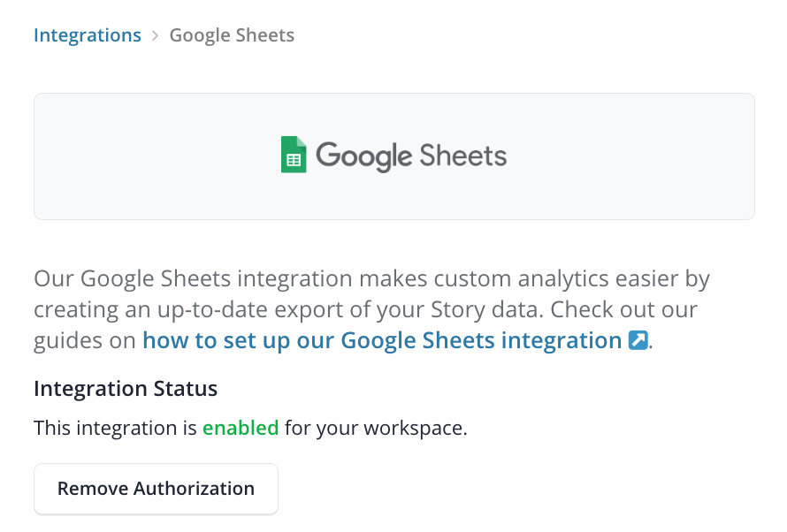Click the breadcrumb chevron separator
Screen dimensions: 787x532
pyautogui.click(x=155, y=35)
